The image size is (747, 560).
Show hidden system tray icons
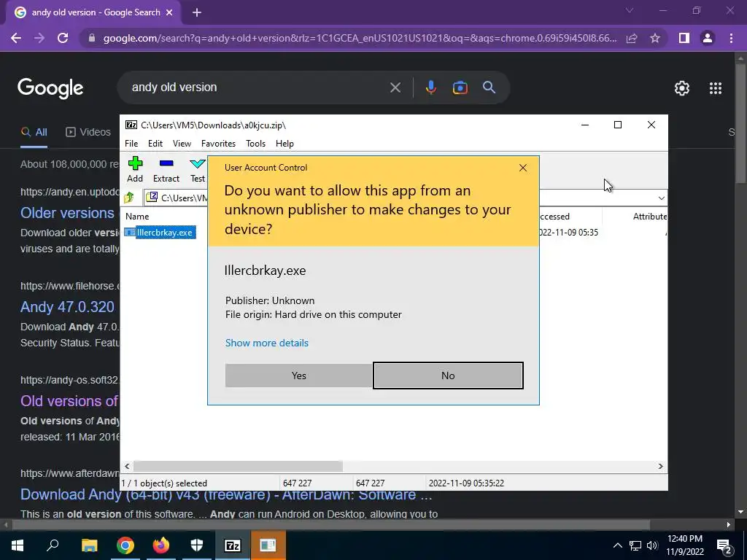[x=617, y=545]
